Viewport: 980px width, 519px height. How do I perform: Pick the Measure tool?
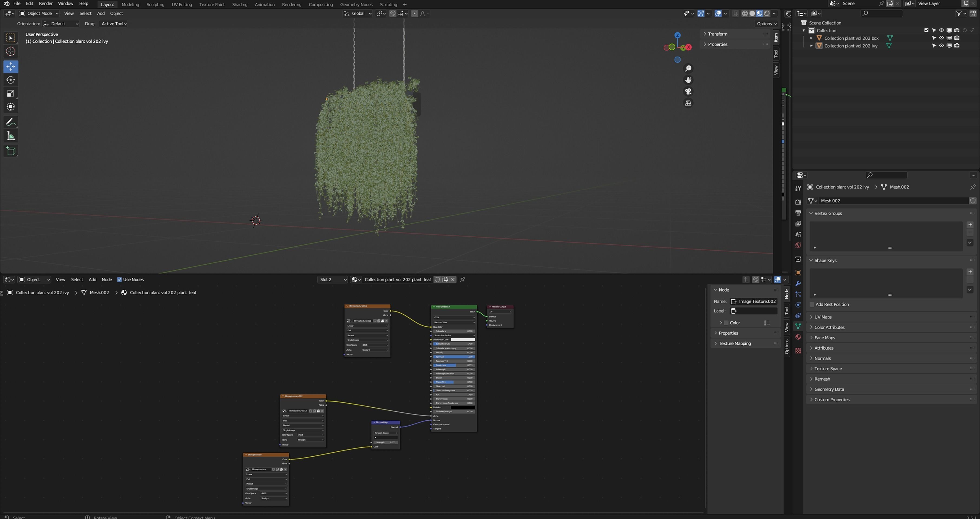tap(11, 136)
